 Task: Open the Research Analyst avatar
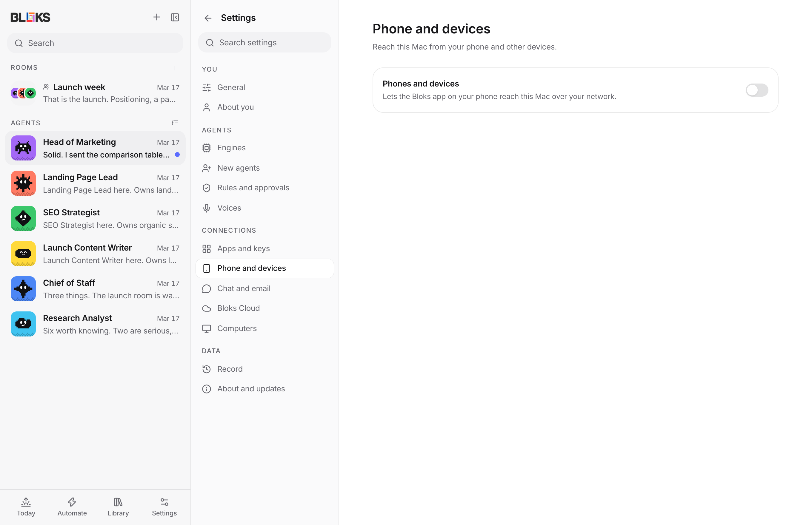23,324
